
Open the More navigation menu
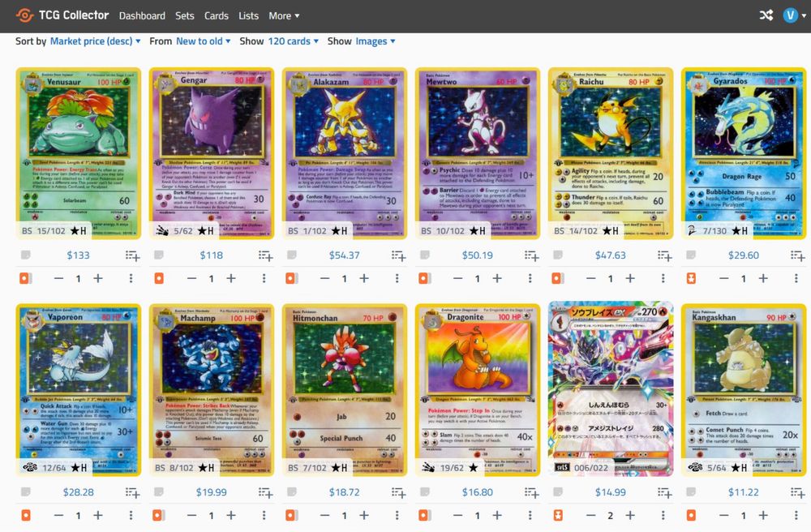pos(284,15)
